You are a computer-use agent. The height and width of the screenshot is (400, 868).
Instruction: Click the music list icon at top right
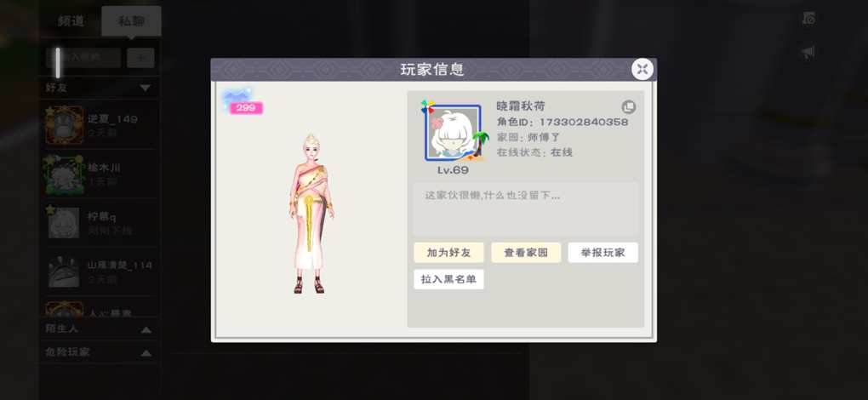coord(808,18)
